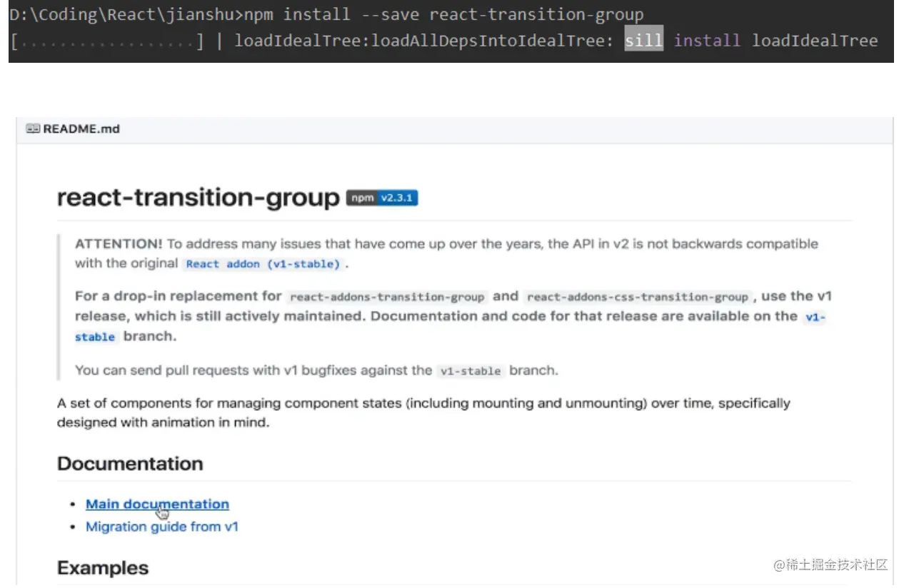
Task: Click the purple "install" word in terminal
Action: (x=707, y=41)
